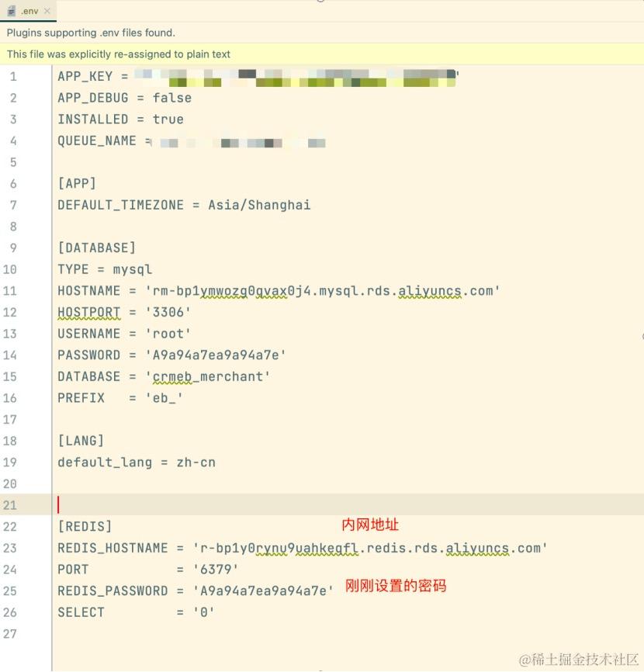Click line number 1 in gutter
The image size is (644, 672).
click(13, 77)
